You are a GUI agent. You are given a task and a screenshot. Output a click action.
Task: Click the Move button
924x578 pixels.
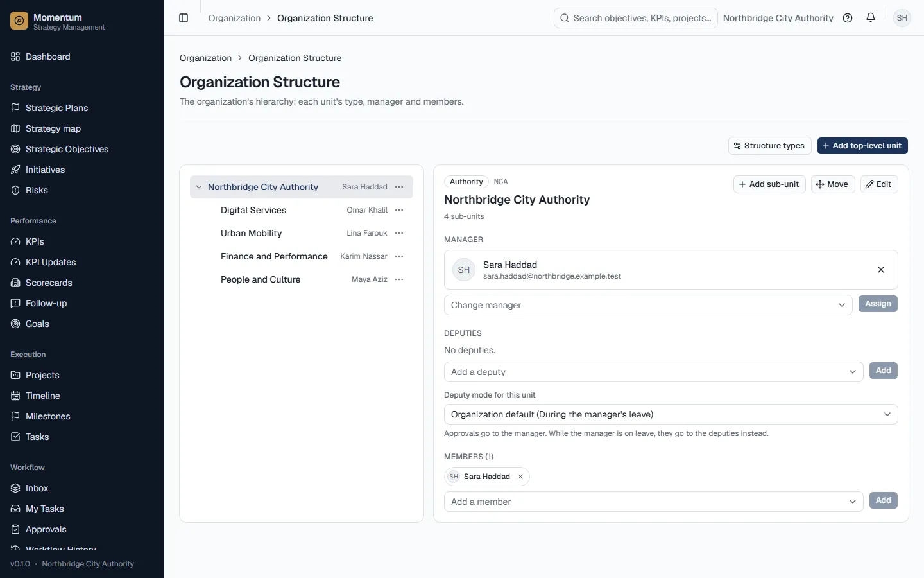click(x=832, y=184)
